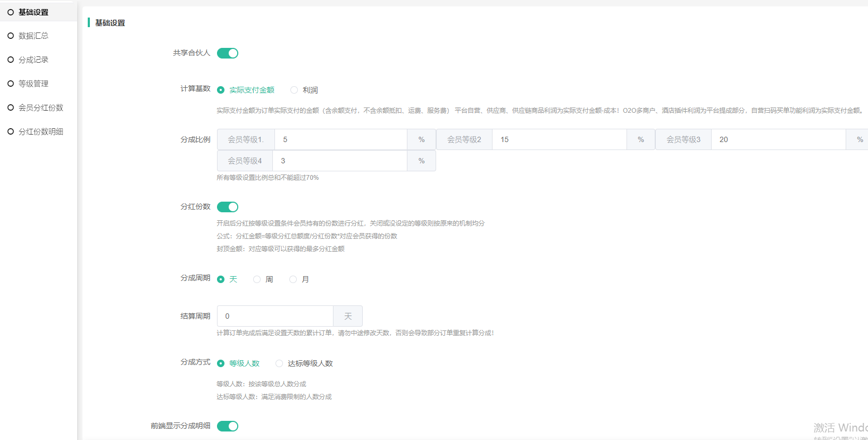Open 等级管理 menu item
The height and width of the screenshot is (440, 868).
click(33, 84)
